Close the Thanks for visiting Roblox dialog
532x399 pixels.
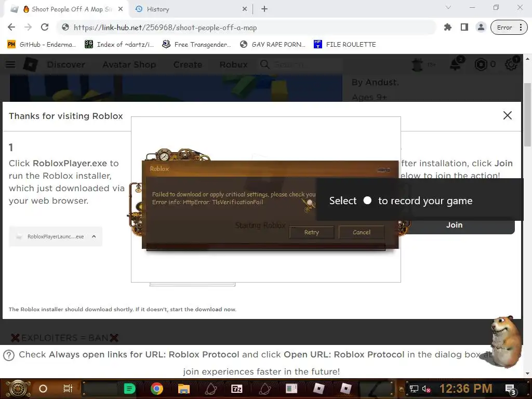(507, 115)
